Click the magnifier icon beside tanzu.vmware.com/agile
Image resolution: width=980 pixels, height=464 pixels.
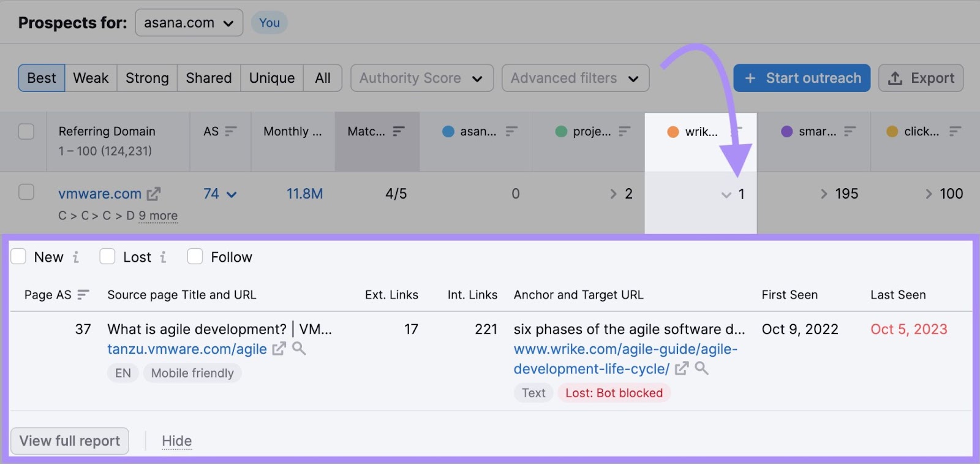pyautogui.click(x=300, y=349)
